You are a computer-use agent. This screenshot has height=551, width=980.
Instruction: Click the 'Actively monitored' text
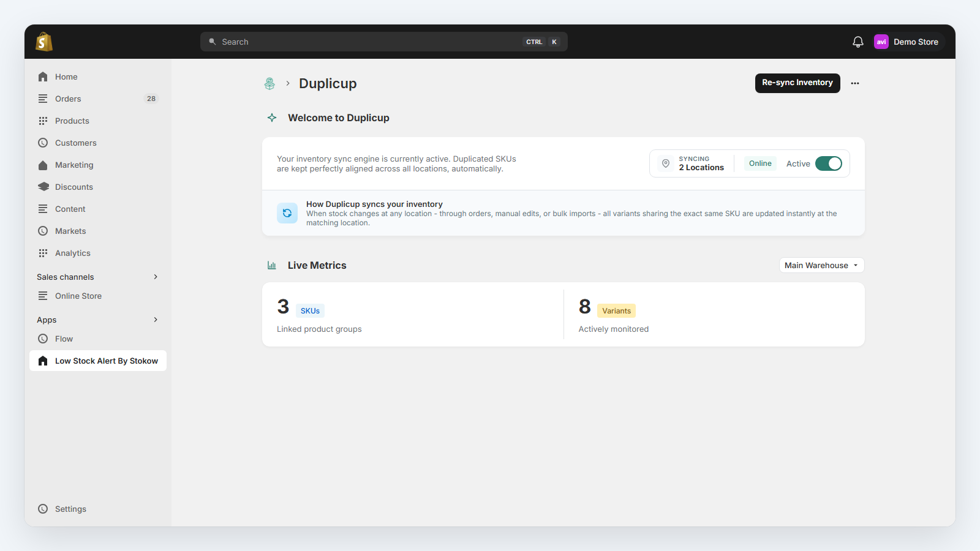point(614,329)
